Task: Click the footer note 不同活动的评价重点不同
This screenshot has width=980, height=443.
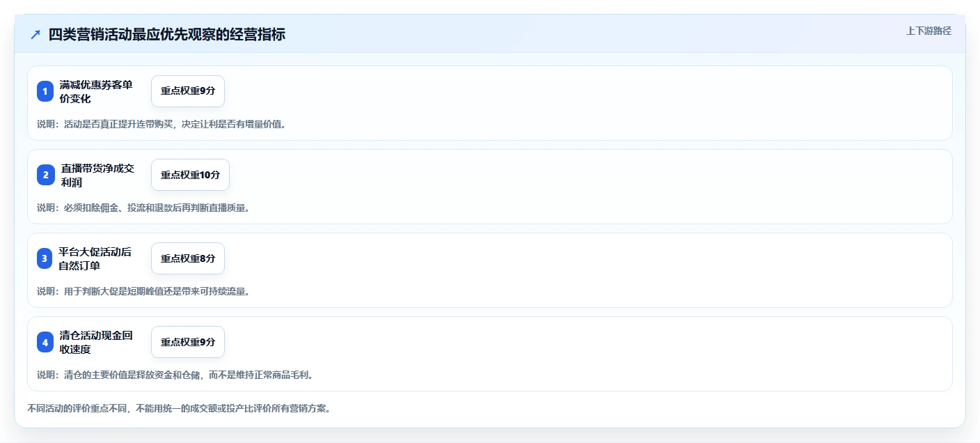Action: (178, 408)
